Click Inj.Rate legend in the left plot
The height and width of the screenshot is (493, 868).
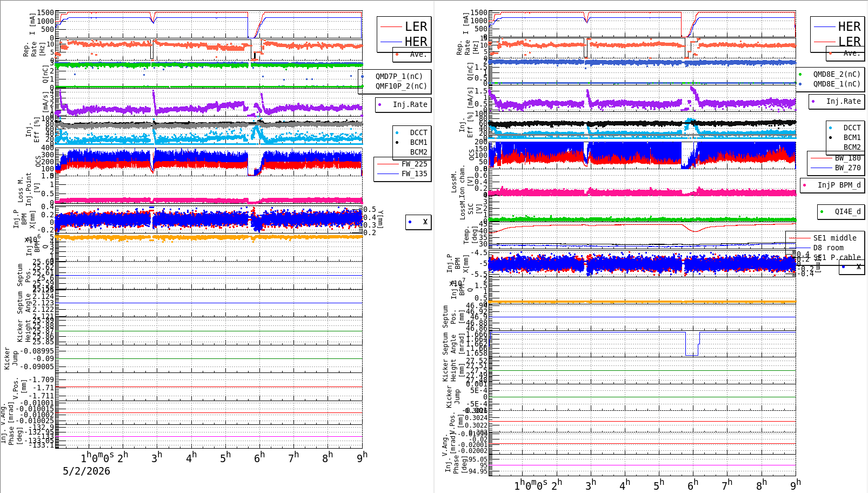410,104
